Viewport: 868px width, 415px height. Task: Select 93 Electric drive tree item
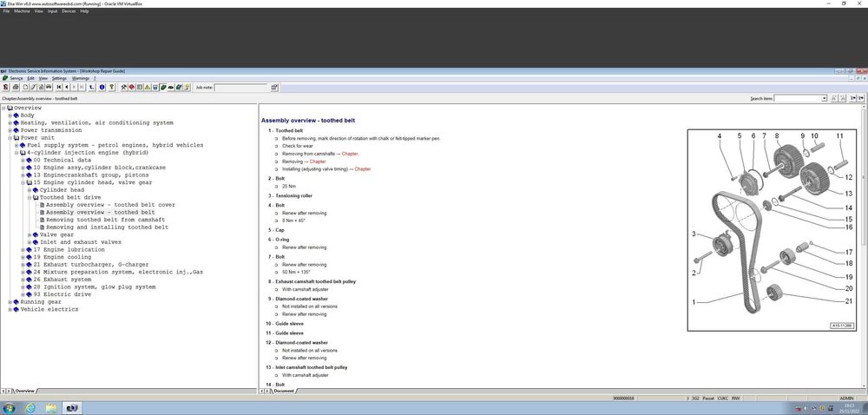63,294
